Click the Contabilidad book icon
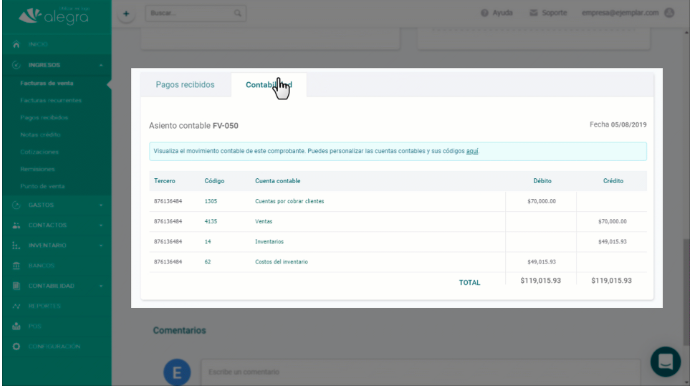The height and width of the screenshot is (388, 694). pyautogui.click(x=16, y=286)
